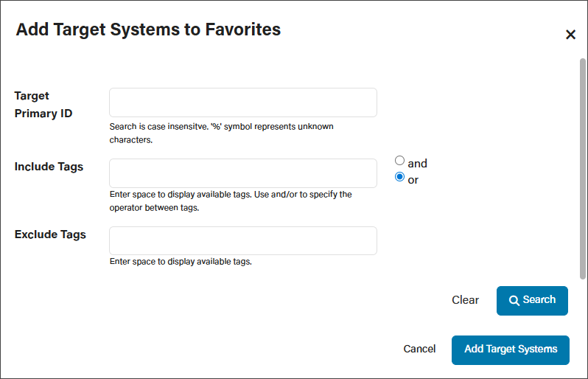Click the dialog's vertical scrollbar
Image resolution: width=588 pixels, height=379 pixels.
[582, 169]
